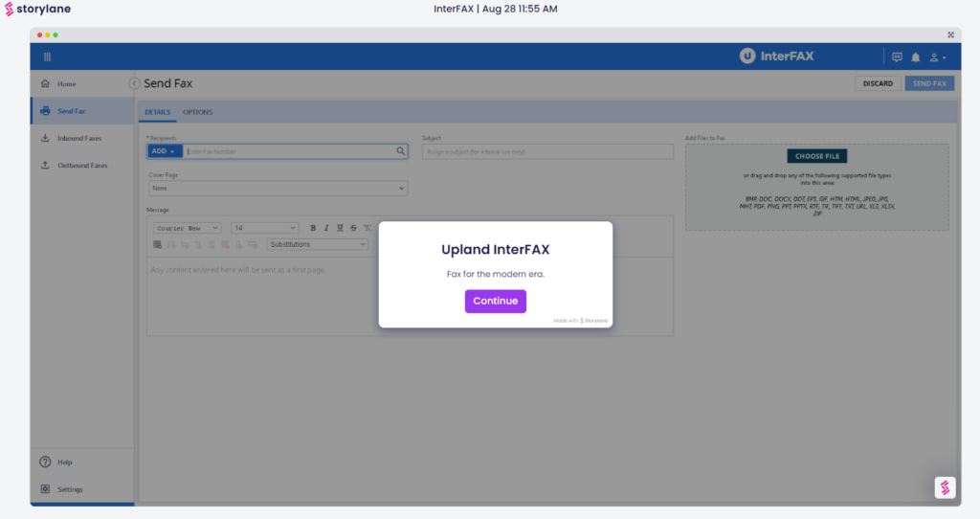The image size is (980, 519).
Task: Toggle italic formatting in message editor
Action: coord(326,228)
